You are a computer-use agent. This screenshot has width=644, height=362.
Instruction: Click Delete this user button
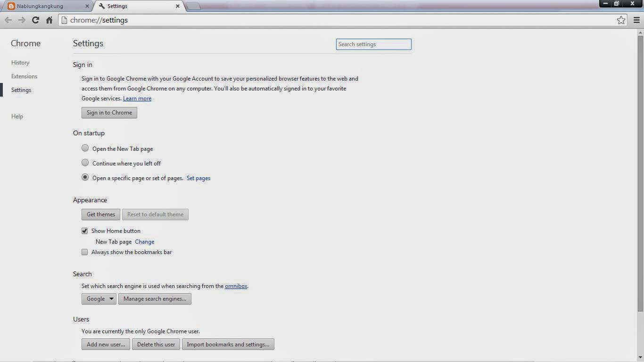click(x=156, y=345)
